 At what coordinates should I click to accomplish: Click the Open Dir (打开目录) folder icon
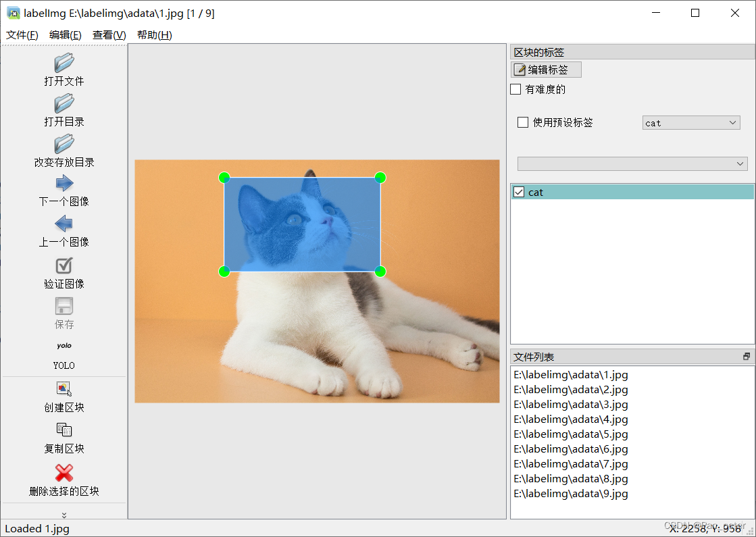(64, 103)
